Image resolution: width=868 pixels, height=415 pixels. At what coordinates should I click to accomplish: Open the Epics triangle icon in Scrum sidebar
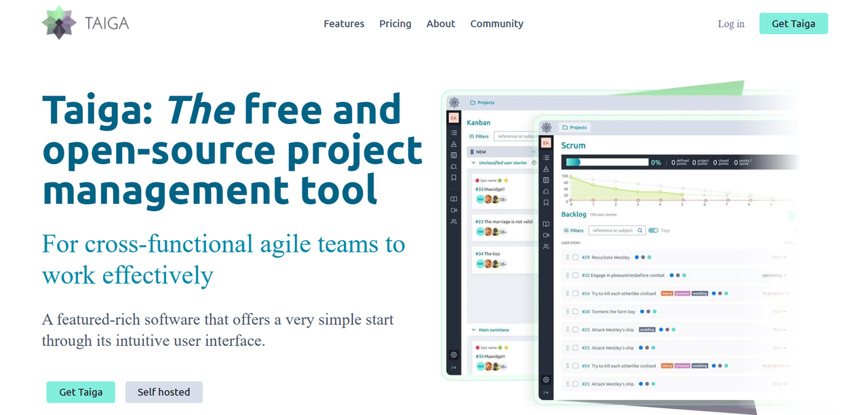coord(546,169)
